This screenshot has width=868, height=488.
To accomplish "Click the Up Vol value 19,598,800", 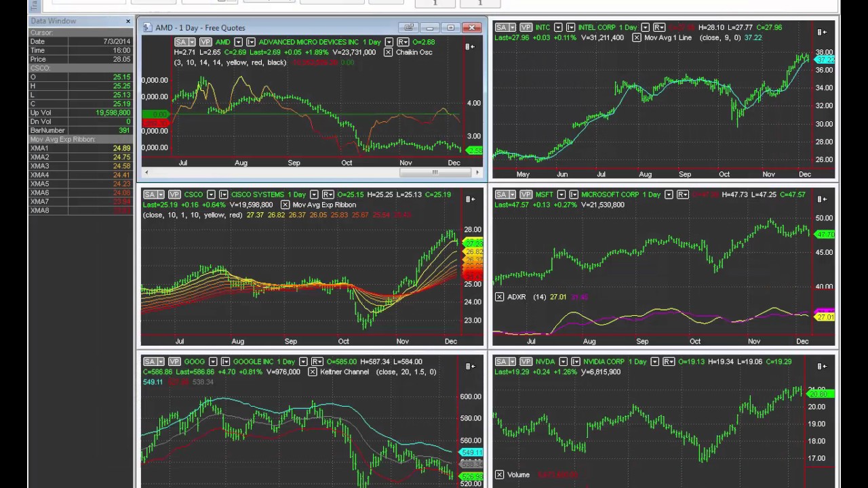I will [x=113, y=113].
